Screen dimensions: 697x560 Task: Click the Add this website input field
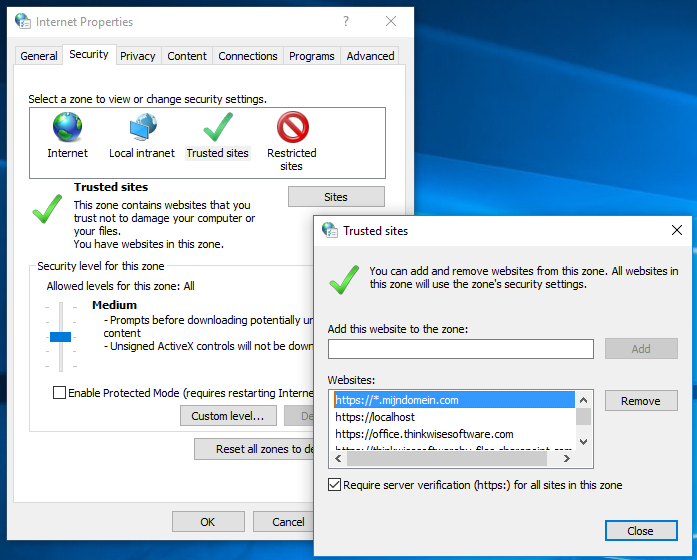(460, 349)
